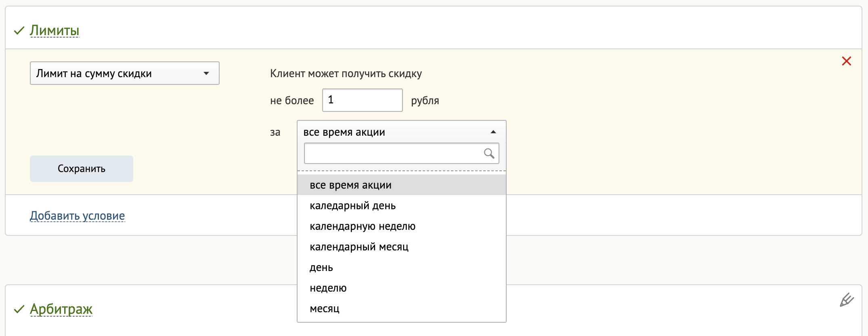Open the Арбитраж section heading link
Screen dimensions: 868x336
pyautogui.click(x=61, y=309)
